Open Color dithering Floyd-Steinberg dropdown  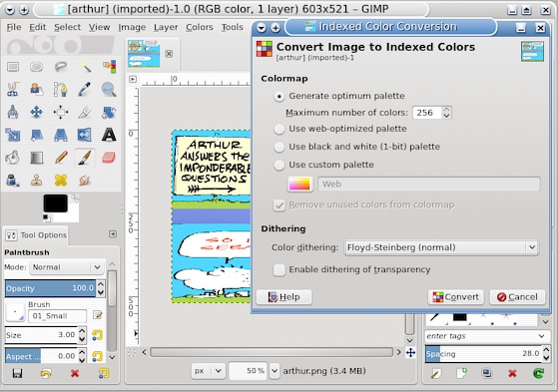[x=441, y=247]
